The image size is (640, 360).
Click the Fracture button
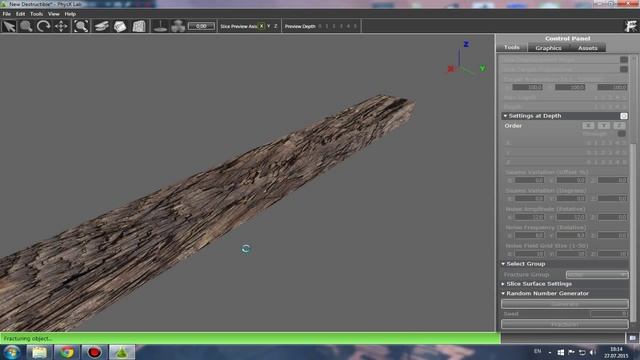[564, 324]
